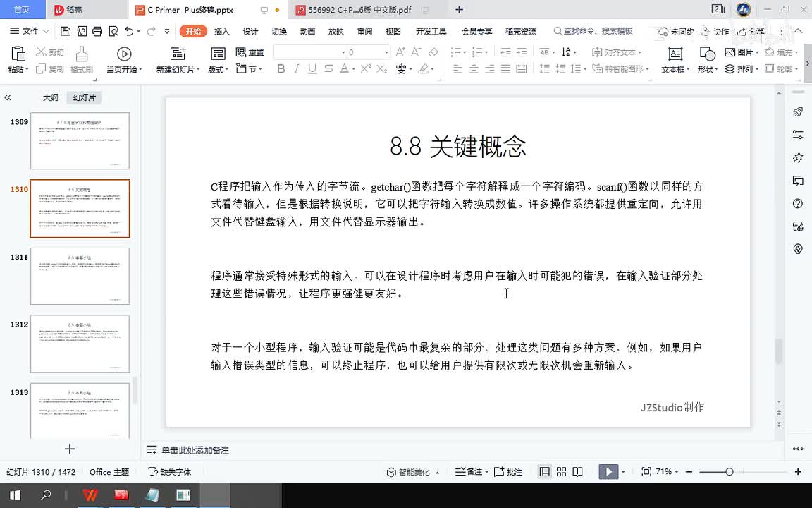This screenshot has width=812, height=508.
Task: Switch to the Design ribbon tab
Action: pyautogui.click(x=250, y=31)
